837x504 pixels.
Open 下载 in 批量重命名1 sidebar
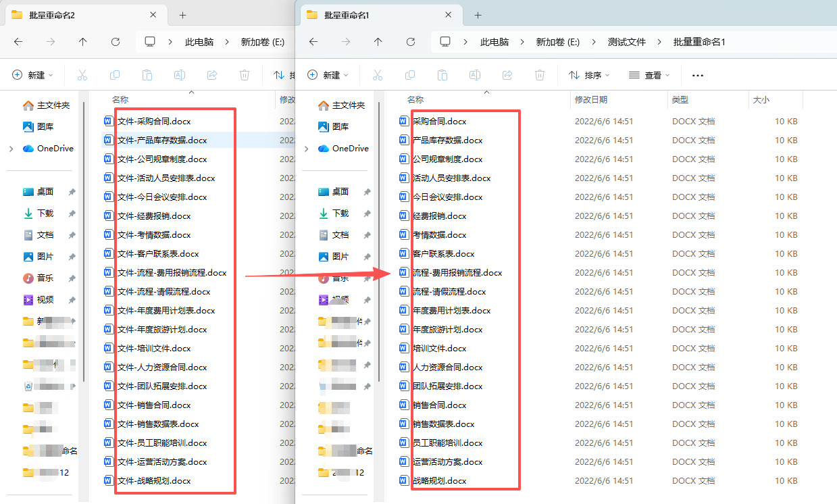click(334, 213)
